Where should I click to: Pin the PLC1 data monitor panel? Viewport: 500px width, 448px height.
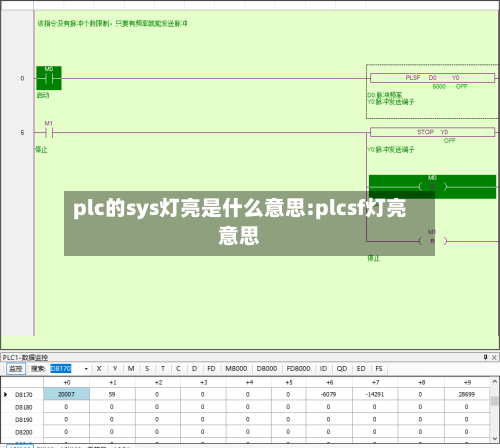485,357
